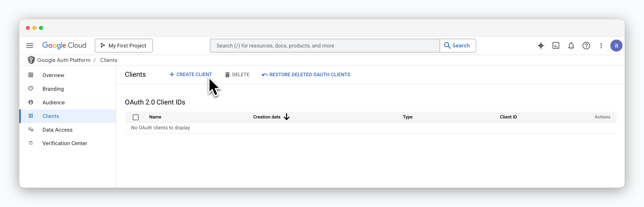Minimize the window with yellow button
The image size is (644, 207).
34,28
